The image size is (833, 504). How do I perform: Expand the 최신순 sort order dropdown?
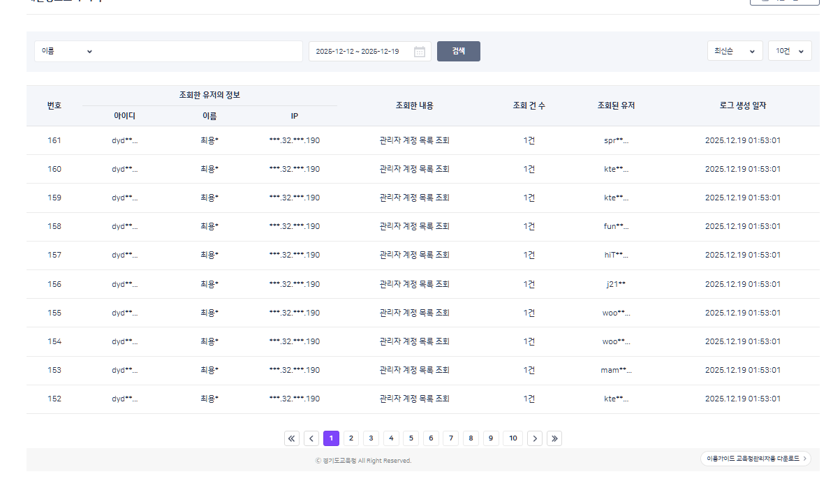pyautogui.click(x=734, y=52)
